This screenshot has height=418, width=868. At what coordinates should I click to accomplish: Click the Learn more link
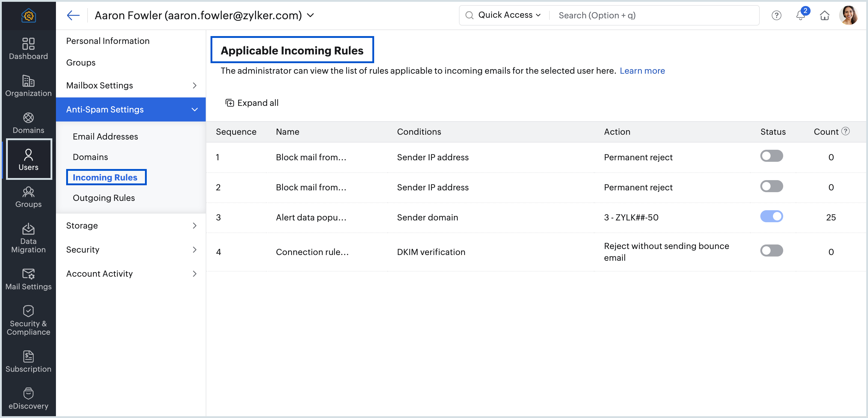pos(642,71)
